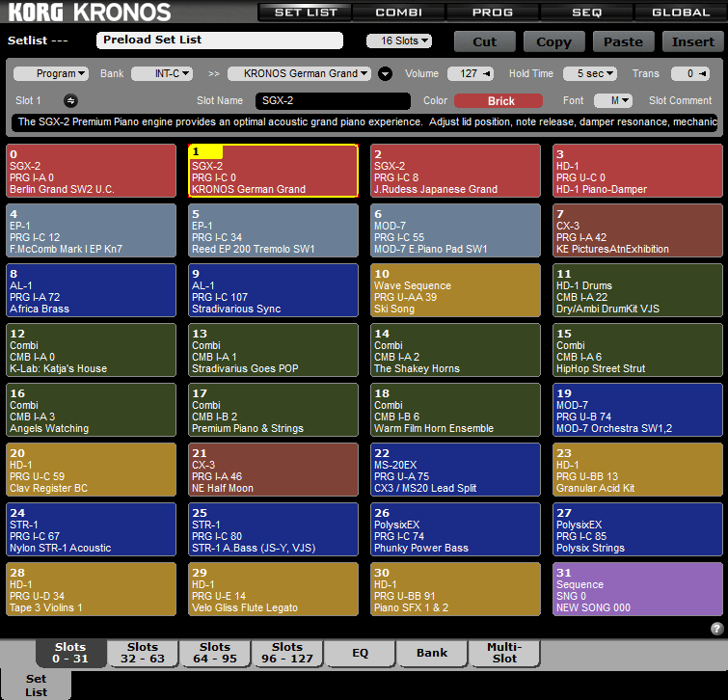Open the 16 Slots dropdown

(x=399, y=40)
